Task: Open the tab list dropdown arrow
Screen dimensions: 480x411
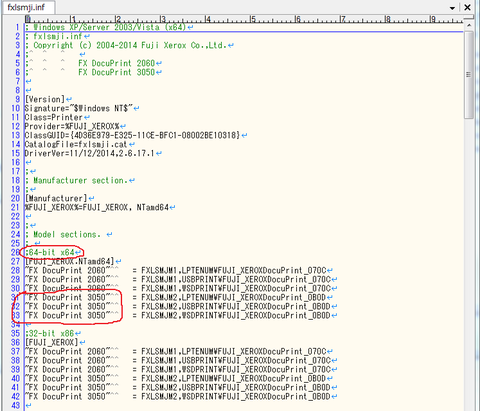Action: coord(452,8)
